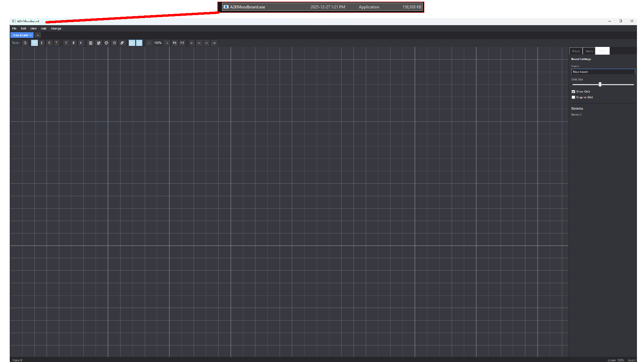Open the Arrange menu
Viewport: 644px width, 362px height.
click(56, 28)
